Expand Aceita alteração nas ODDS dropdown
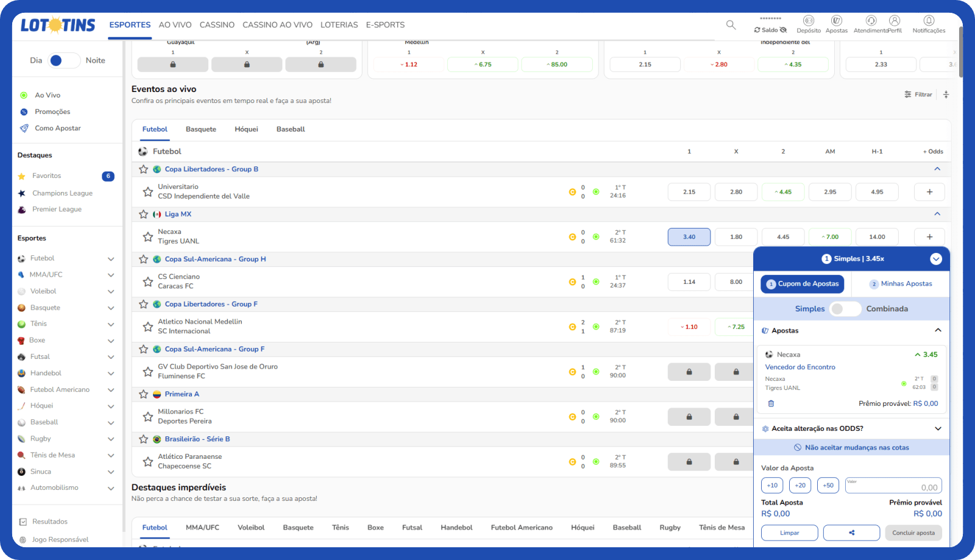Screen dimensions: 975x560 pyautogui.click(x=938, y=428)
